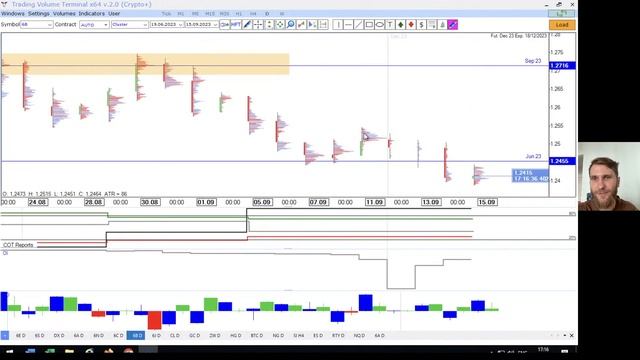The height and width of the screenshot is (360, 640).
Task: Click the COT Reports indicator label
Action: [x=18, y=245]
